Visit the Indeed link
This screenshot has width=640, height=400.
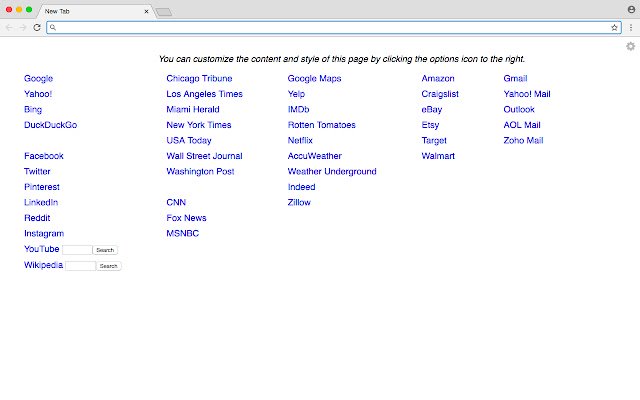coord(301,187)
